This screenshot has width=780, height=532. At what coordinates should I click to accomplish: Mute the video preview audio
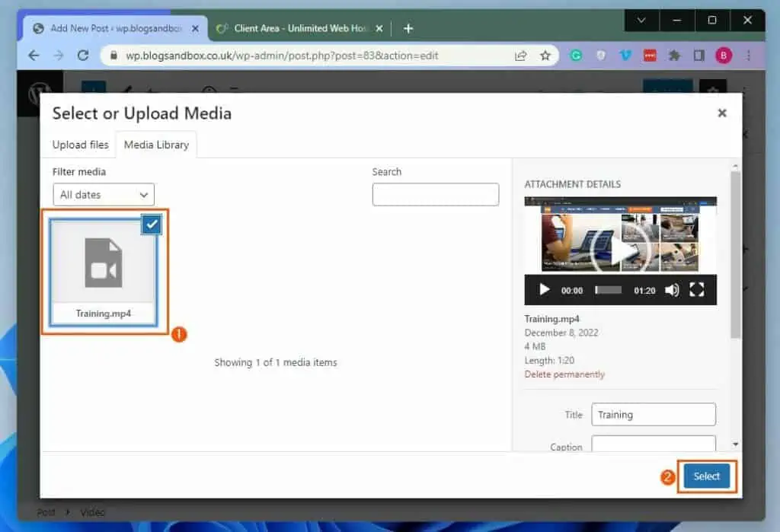tap(674, 290)
